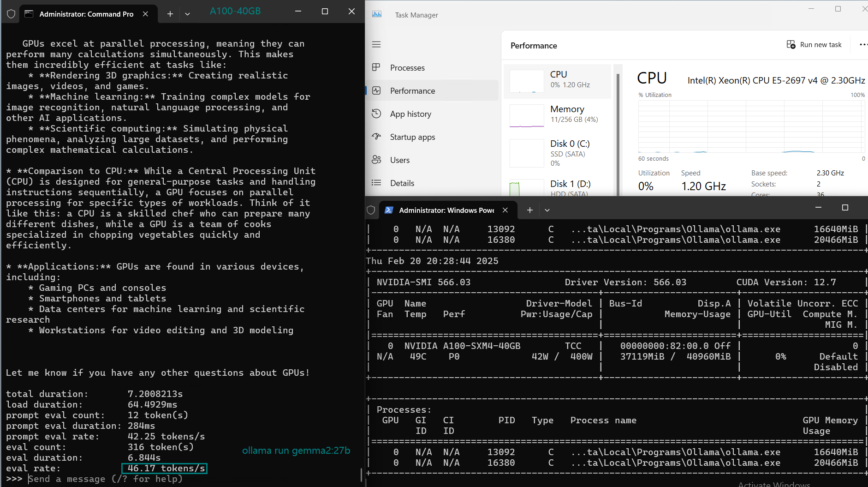Image resolution: width=868 pixels, height=487 pixels.
Task: Click the Users people icon
Action: 376,160
